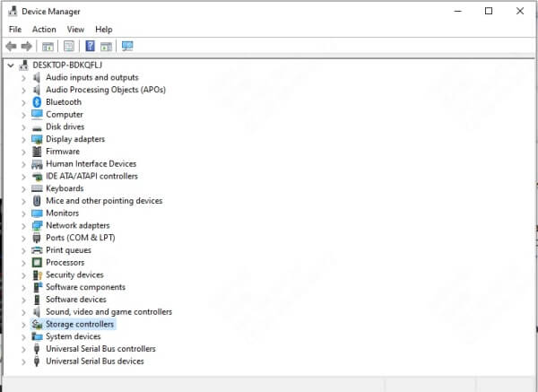Click the Print queues icon
This screenshot has height=392, width=538.
point(37,250)
